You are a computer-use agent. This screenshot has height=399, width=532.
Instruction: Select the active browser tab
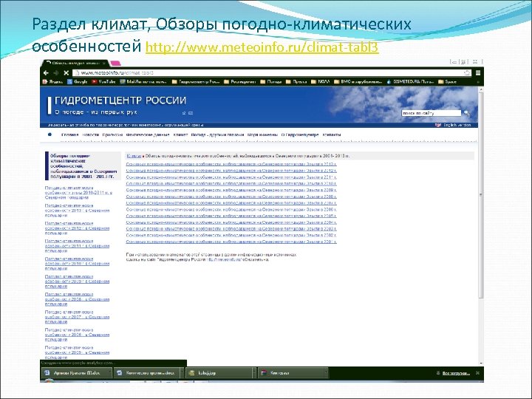point(75,63)
